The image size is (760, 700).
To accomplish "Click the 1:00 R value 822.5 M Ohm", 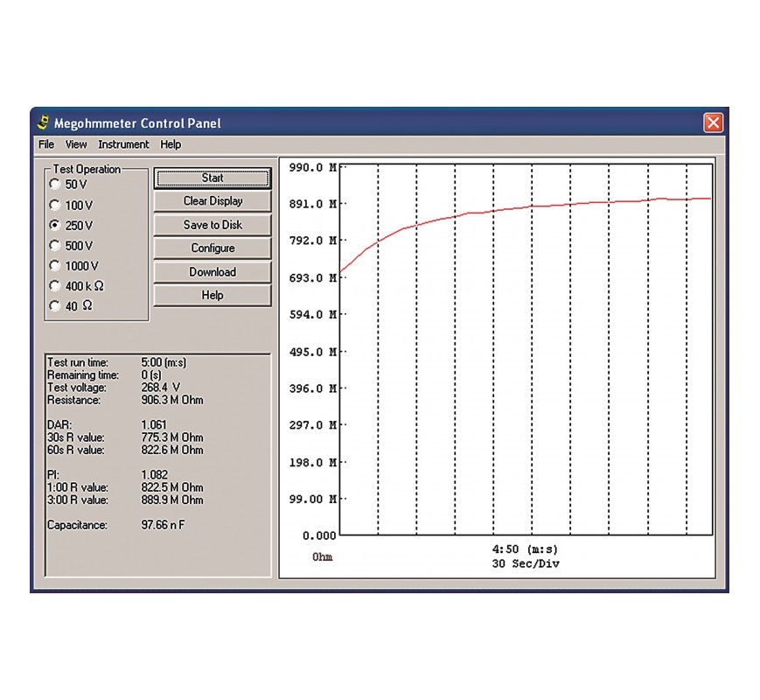I will [x=172, y=487].
